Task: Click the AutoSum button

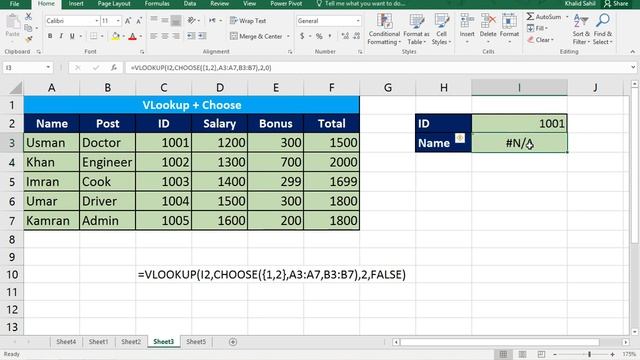Action: 544,17
